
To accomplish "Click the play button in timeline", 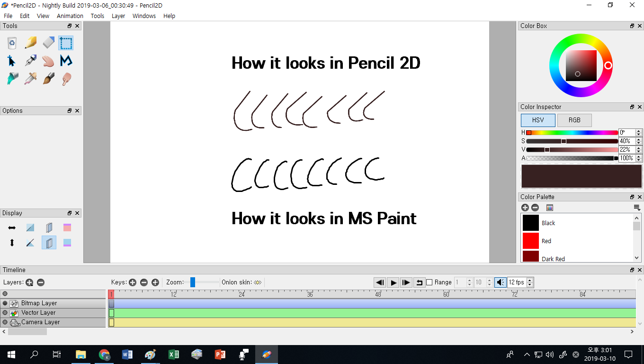I will pyautogui.click(x=393, y=282).
